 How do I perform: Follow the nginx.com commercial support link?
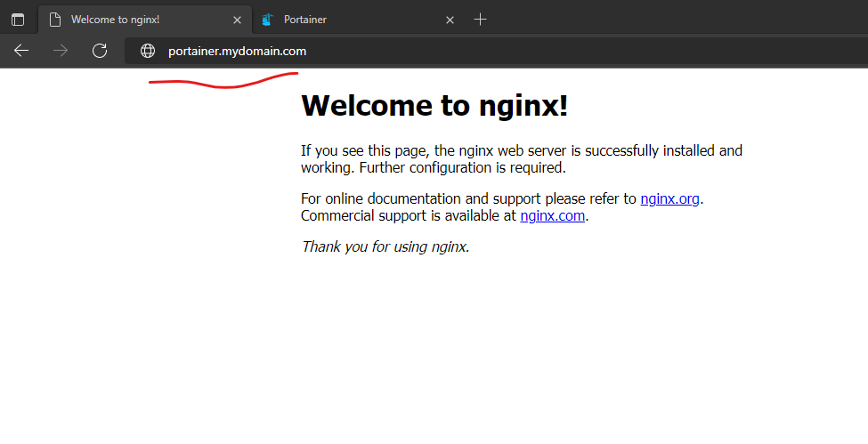[552, 215]
